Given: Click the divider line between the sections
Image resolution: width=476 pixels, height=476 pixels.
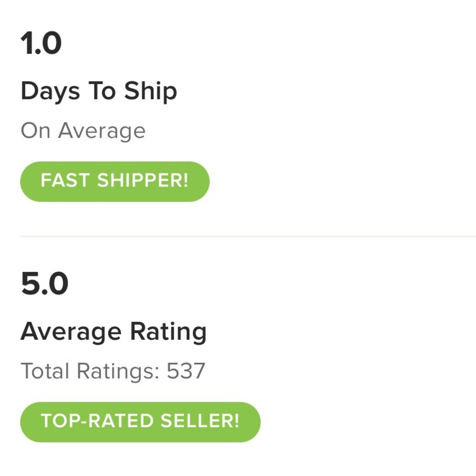Looking at the screenshot, I should (x=248, y=236).
